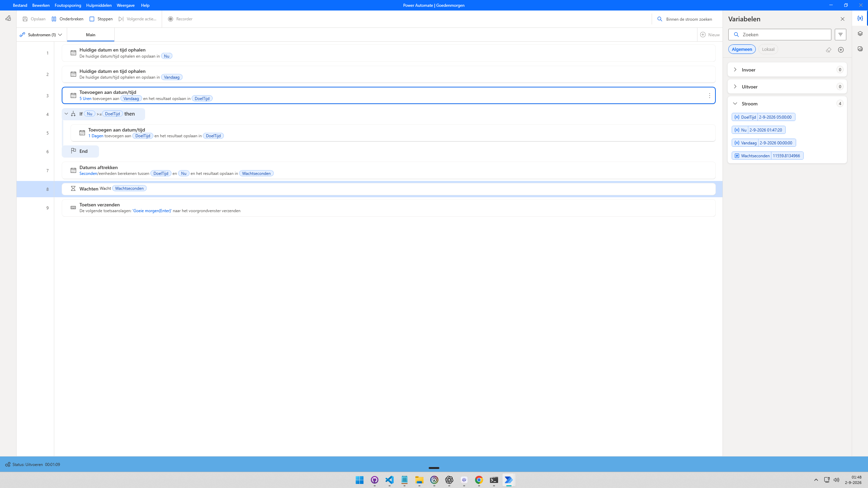Open Visual Studio Code from taskbar
Viewport: 868px width, 488px height.
(389, 480)
